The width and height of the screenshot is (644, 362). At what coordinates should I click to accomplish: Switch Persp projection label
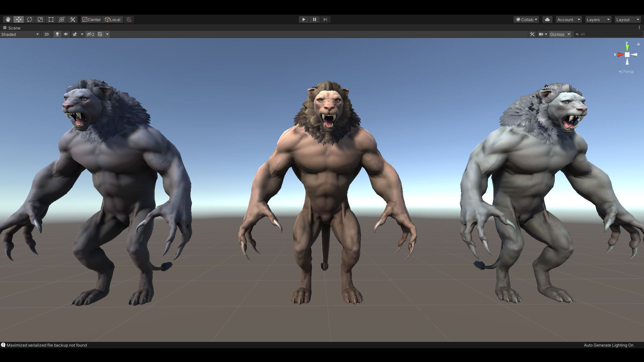(626, 72)
